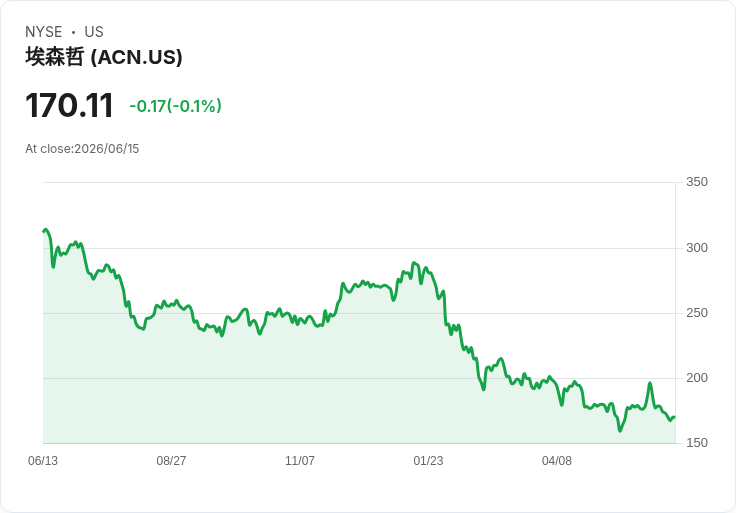Click the 200 price axis label
Image resolution: width=736 pixels, height=513 pixels.
[x=697, y=378]
